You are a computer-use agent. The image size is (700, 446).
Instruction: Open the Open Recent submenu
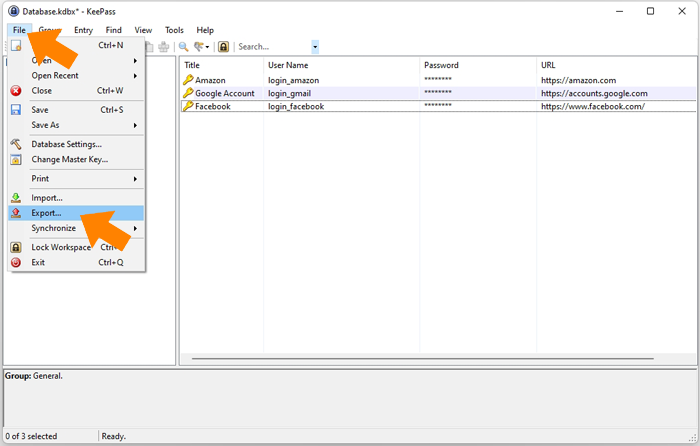(x=55, y=75)
